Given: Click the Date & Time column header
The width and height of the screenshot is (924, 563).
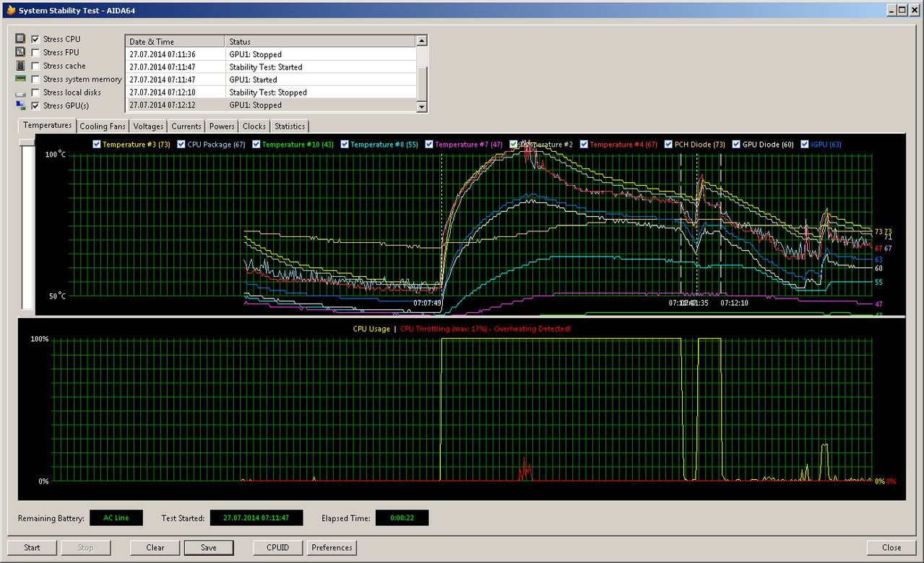Looking at the screenshot, I should tap(174, 42).
